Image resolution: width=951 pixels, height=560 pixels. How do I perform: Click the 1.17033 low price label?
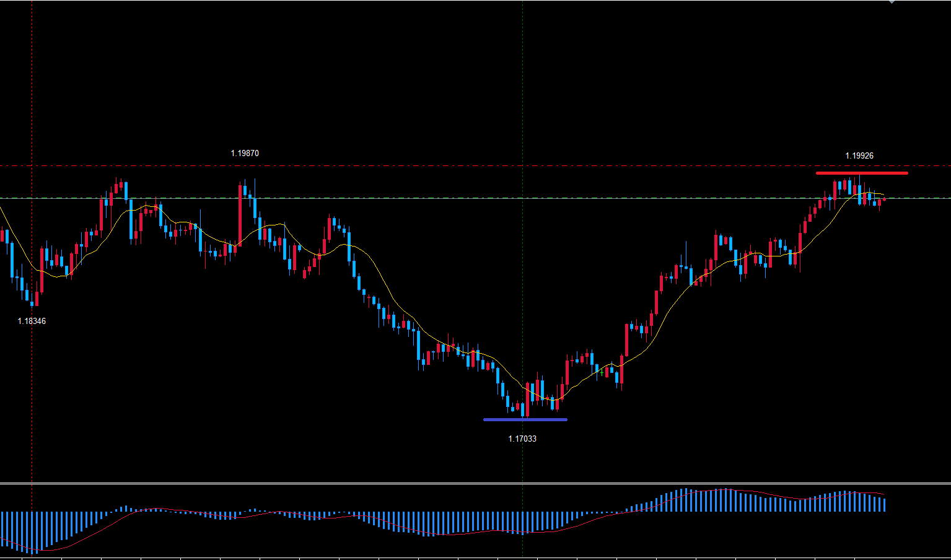coord(522,439)
